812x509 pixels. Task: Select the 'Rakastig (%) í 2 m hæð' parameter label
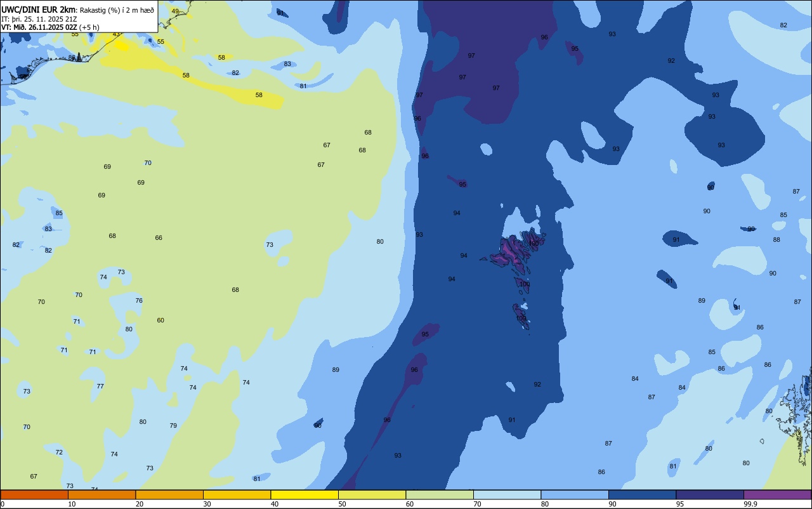click(117, 10)
